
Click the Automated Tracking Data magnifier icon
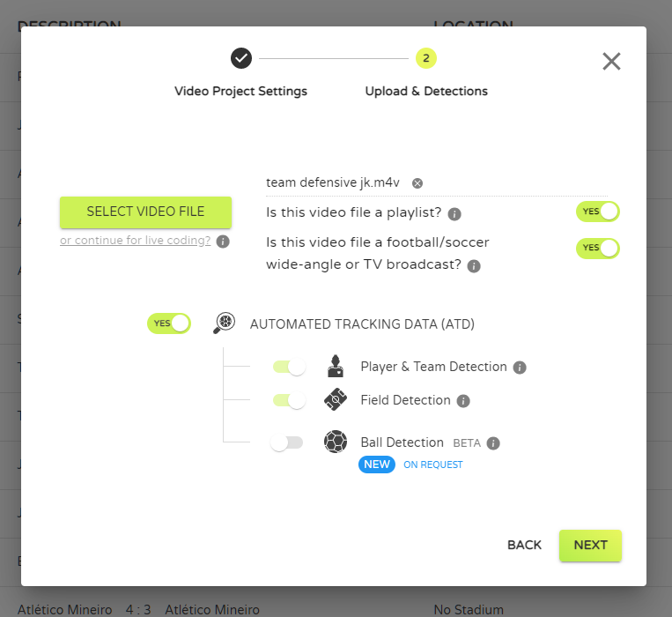click(224, 323)
